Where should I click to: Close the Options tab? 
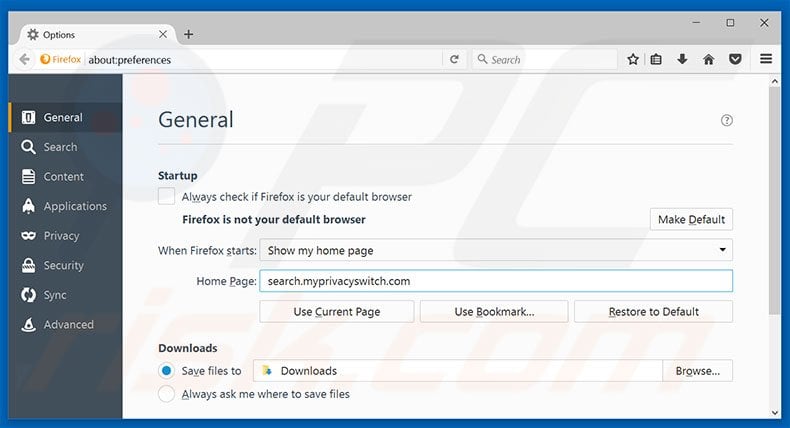[163, 34]
